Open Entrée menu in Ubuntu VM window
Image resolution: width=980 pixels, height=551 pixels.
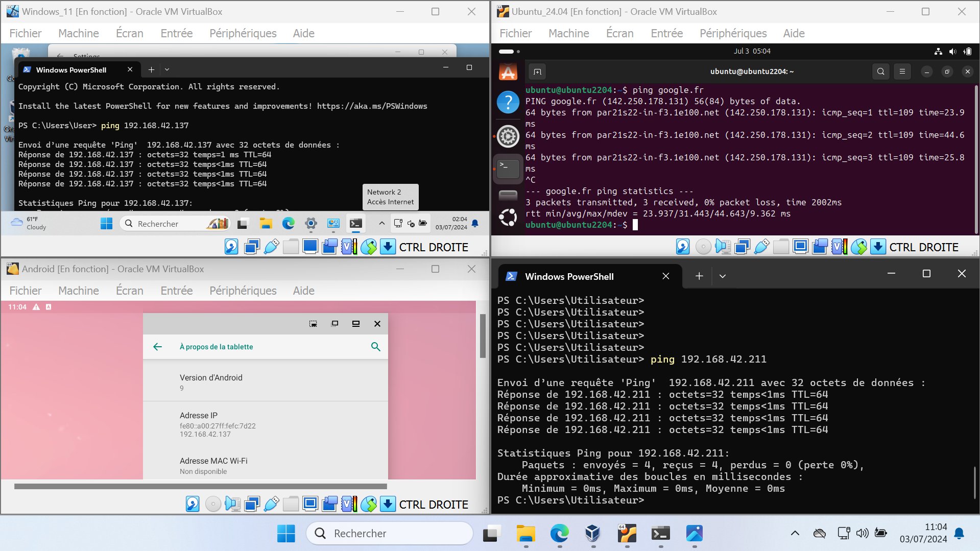[x=666, y=33]
